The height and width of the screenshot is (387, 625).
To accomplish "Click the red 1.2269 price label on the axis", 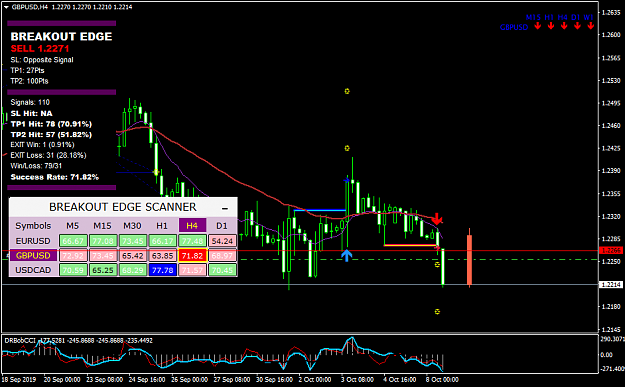I will coord(611,251).
